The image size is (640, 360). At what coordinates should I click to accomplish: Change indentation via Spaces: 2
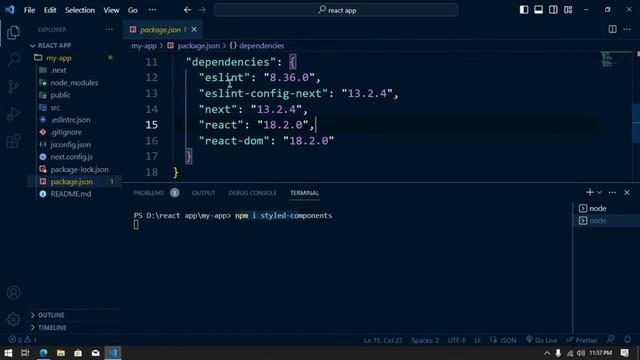click(425, 340)
